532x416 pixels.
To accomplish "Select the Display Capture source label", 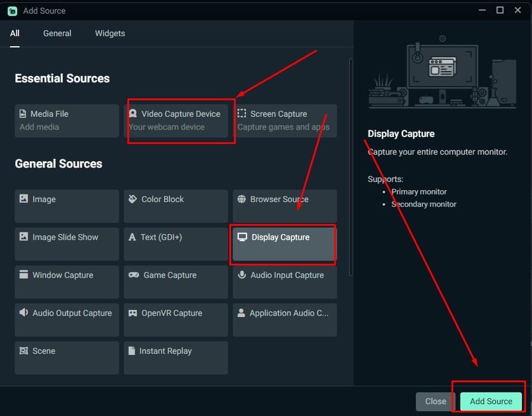I will coord(281,237).
